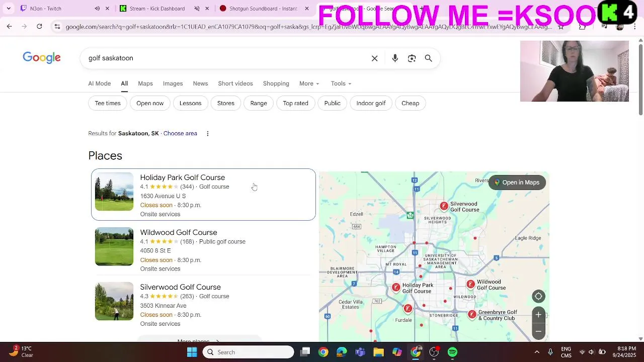Select the Wildwood Golf Course map pin
The width and height of the screenshot is (644, 362).
coord(470,285)
